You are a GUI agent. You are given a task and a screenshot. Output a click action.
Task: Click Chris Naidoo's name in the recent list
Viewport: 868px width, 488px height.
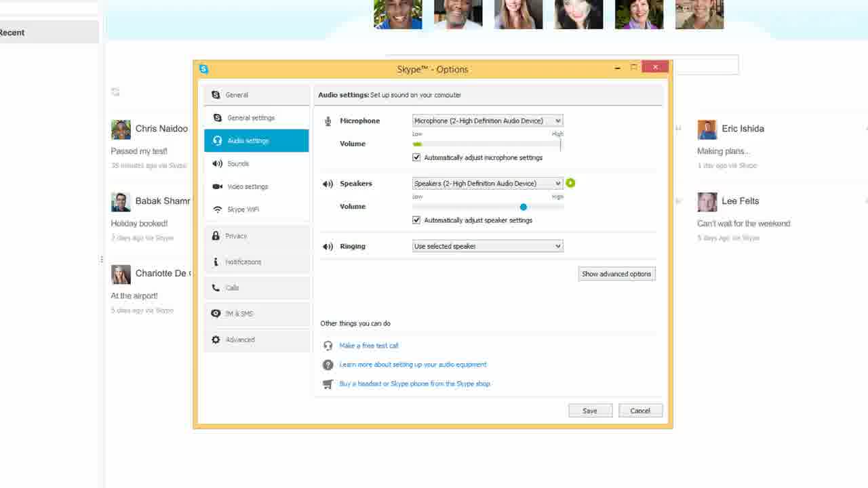coord(161,129)
